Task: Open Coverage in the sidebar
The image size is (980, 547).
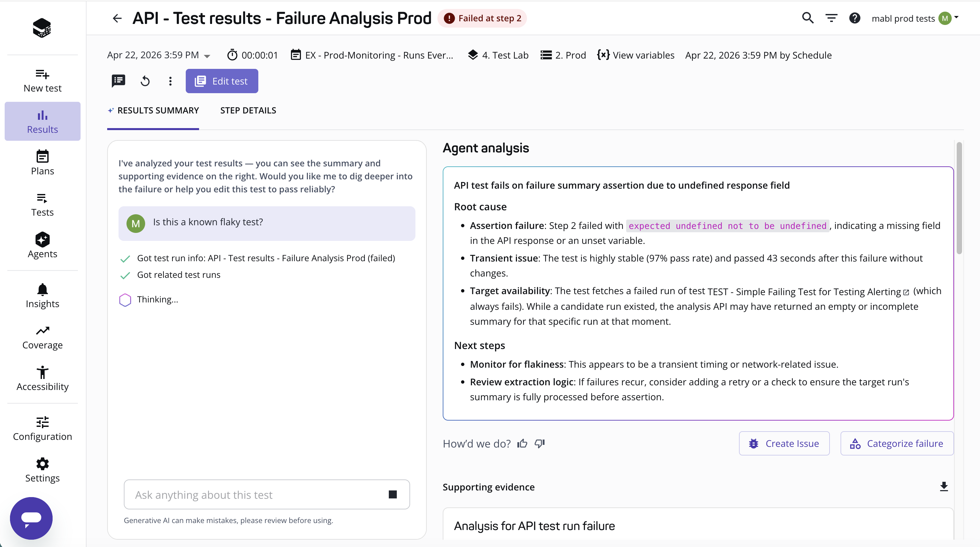Action: 42,337
